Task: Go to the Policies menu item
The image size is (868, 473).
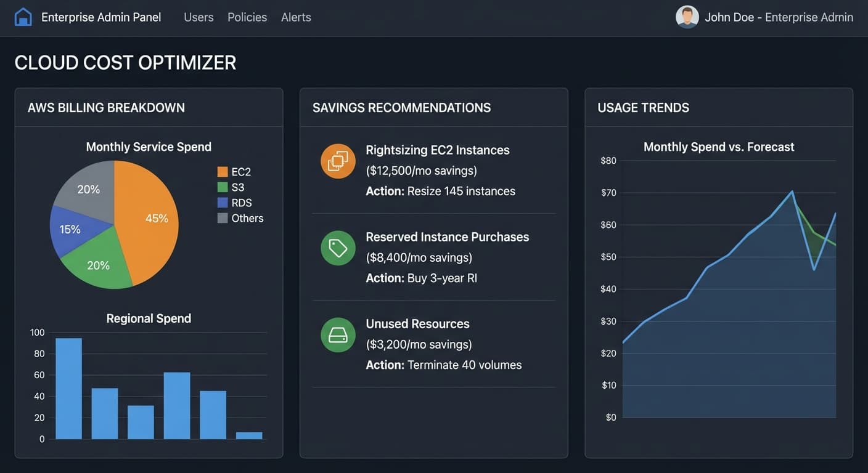Action: pos(247,17)
